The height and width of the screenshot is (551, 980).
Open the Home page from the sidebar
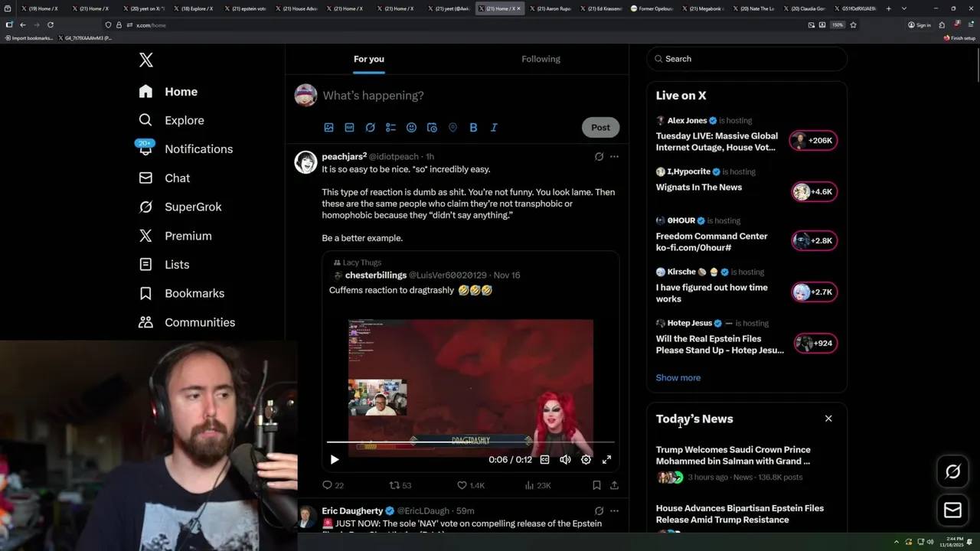(168, 92)
